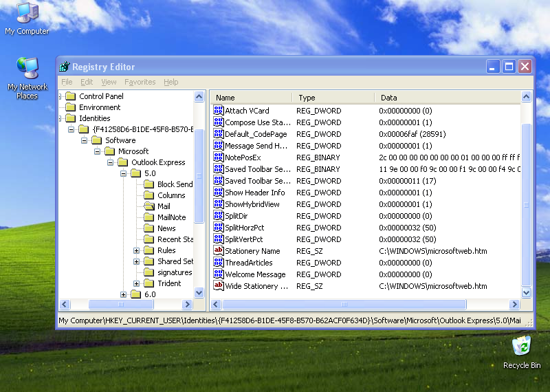The height and width of the screenshot is (392, 550).
Task: Click the Environment folder icon
Action: [71, 107]
